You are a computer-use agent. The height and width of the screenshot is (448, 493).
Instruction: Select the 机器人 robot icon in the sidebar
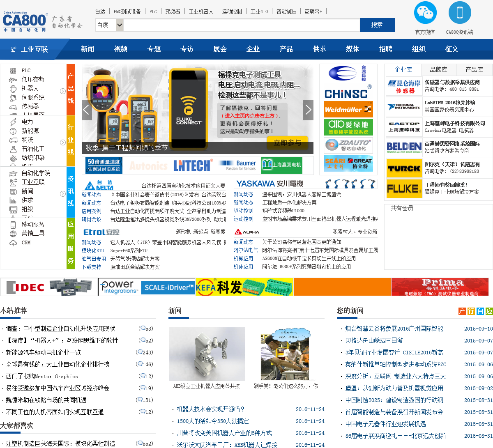pos(13,89)
